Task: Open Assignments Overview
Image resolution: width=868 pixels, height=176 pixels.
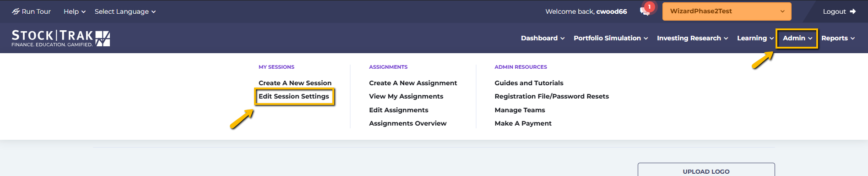Action: coord(407,123)
